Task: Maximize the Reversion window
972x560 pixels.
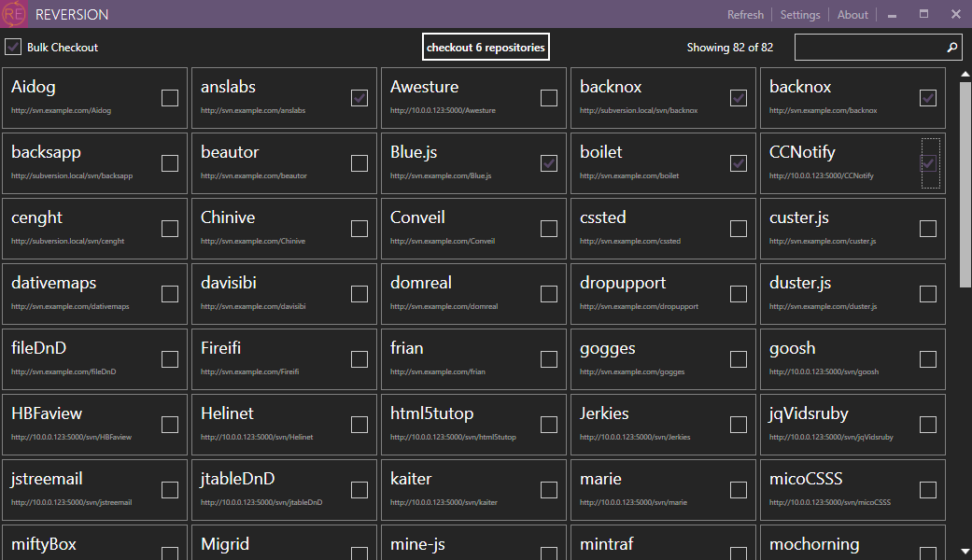Action: point(923,14)
